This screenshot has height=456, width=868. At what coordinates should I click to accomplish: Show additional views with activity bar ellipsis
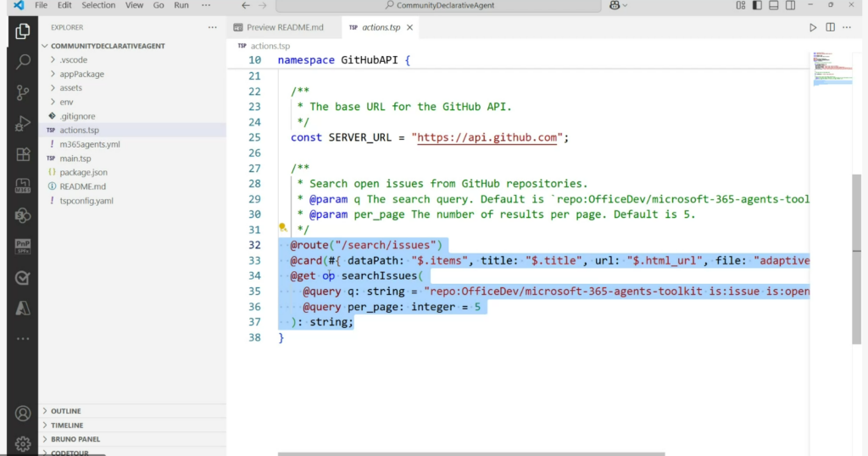point(23,339)
